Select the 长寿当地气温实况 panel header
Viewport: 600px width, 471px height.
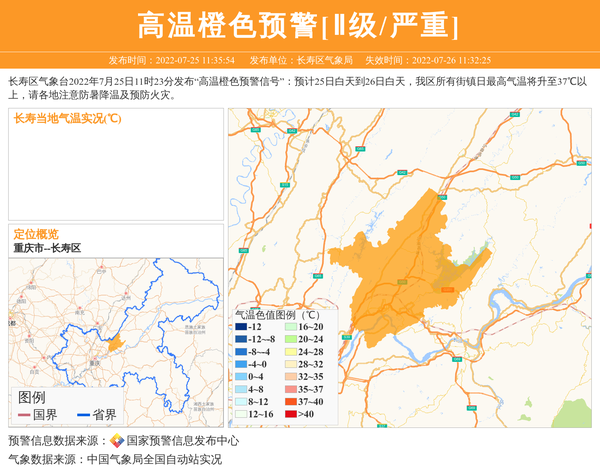[x=68, y=119]
